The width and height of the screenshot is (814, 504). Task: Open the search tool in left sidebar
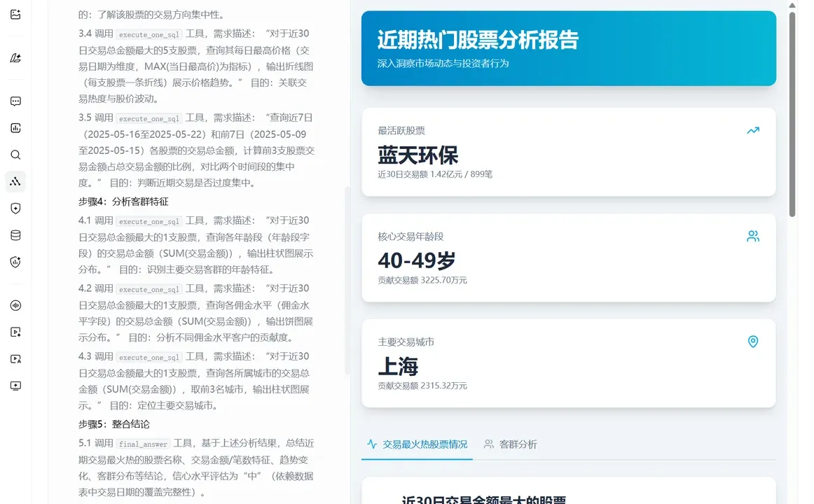(x=15, y=155)
